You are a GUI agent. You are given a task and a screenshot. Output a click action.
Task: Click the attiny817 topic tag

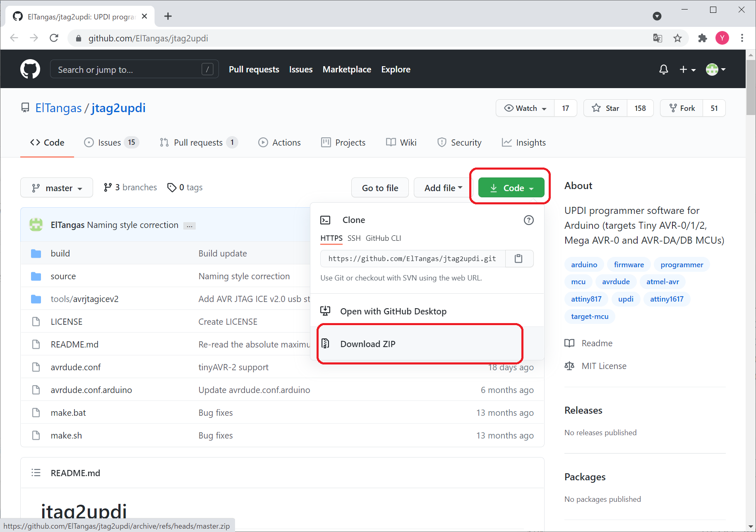(x=586, y=299)
